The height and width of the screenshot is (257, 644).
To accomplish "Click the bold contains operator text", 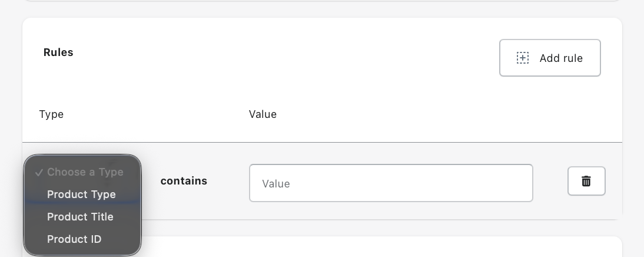I will click(x=184, y=181).
